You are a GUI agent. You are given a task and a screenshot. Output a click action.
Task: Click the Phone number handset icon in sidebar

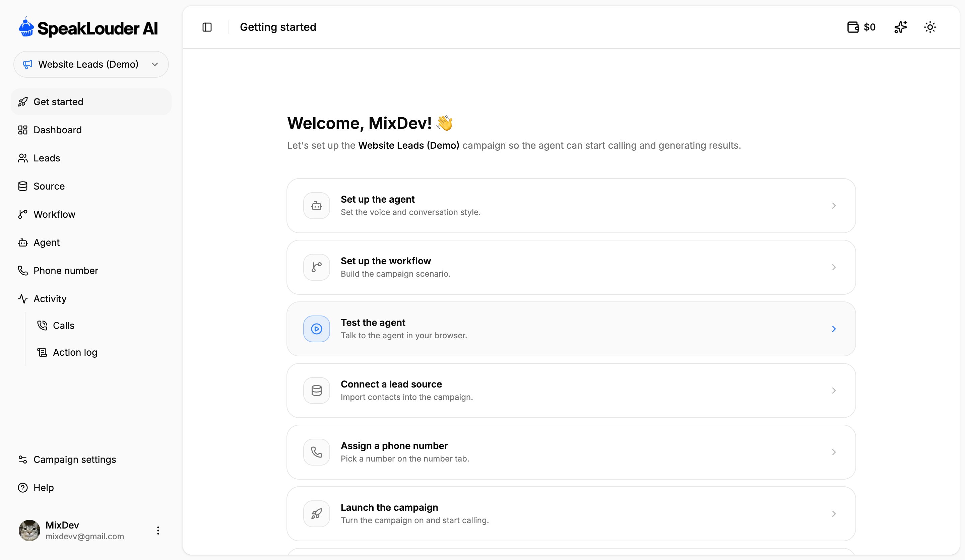(23, 271)
